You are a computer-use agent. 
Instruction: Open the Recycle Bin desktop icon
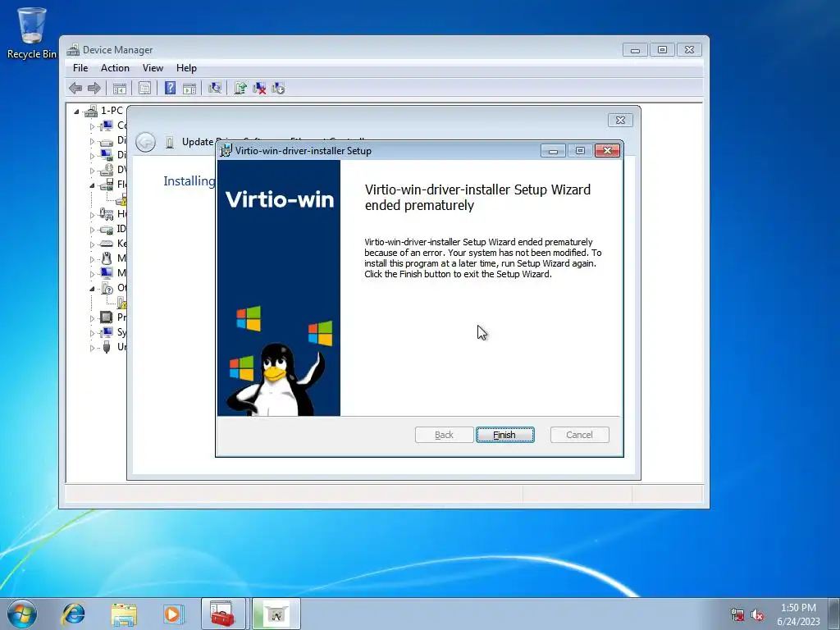pyautogui.click(x=32, y=33)
